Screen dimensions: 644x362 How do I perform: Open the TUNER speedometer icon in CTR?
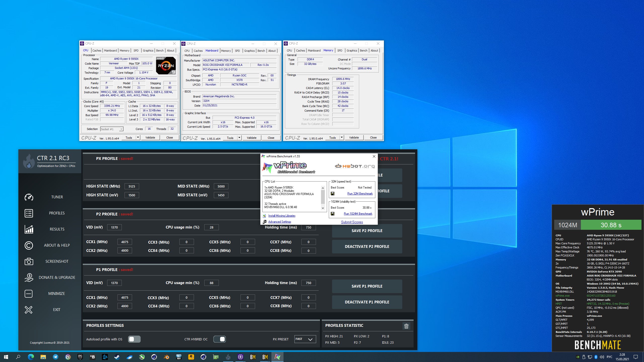pyautogui.click(x=29, y=197)
